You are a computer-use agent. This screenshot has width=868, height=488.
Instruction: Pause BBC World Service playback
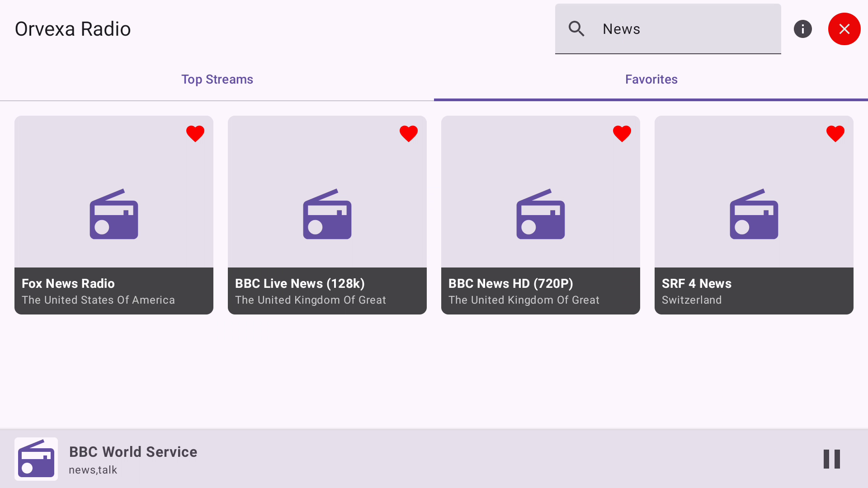pyautogui.click(x=832, y=459)
